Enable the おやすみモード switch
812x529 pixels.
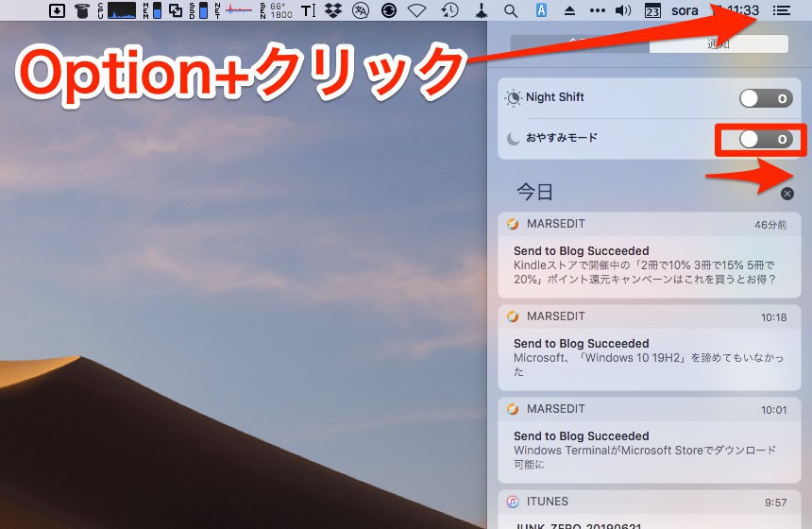pos(766,139)
